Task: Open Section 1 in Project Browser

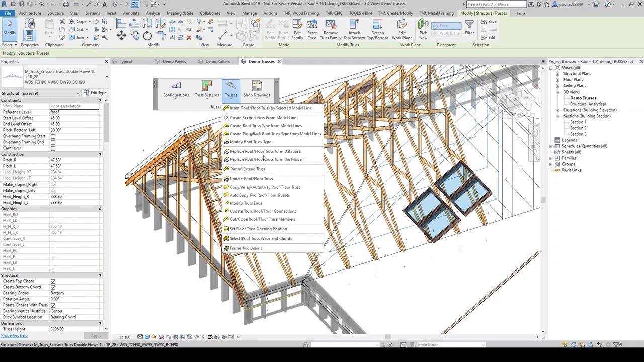Action: (x=578, y=122)
